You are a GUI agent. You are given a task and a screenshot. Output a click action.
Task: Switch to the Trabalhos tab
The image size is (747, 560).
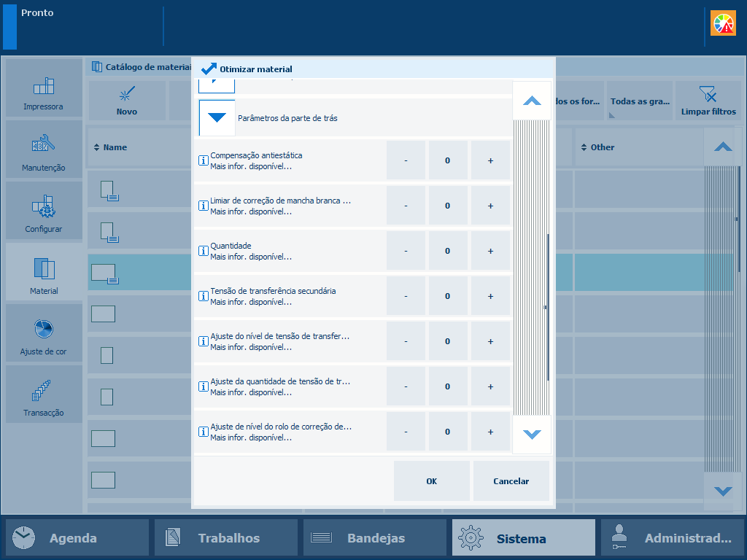coord(226,537)
